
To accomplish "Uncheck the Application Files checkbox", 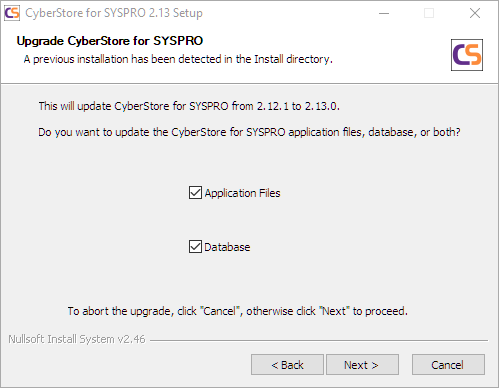I will [195, 193].
